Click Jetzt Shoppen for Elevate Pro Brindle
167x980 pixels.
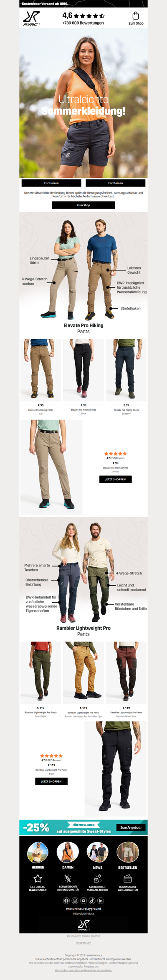(116, 479)
